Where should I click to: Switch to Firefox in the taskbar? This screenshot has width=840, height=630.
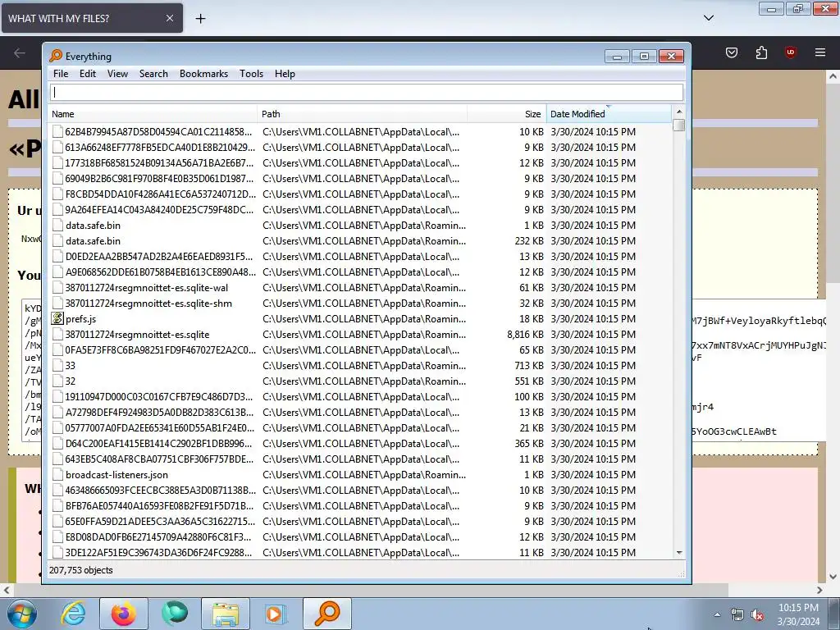click(x=123, y=614)
